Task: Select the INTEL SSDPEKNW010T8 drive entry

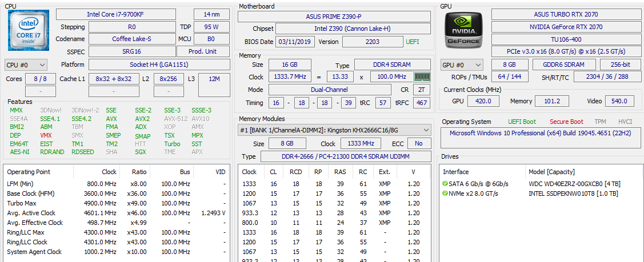Action: coord(574,194)
